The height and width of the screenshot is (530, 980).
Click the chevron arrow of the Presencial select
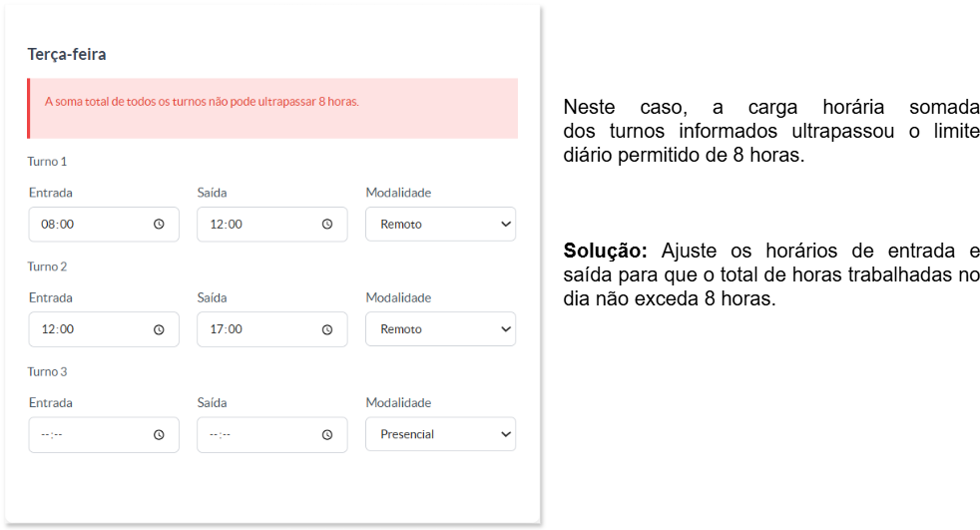(506, 434)
